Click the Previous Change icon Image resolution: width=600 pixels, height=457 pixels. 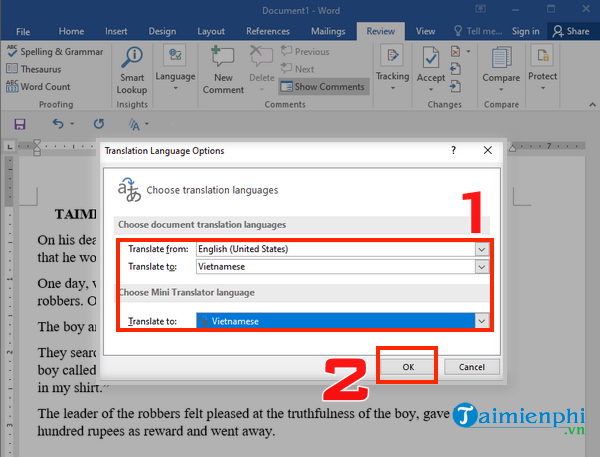click(455, 69)
